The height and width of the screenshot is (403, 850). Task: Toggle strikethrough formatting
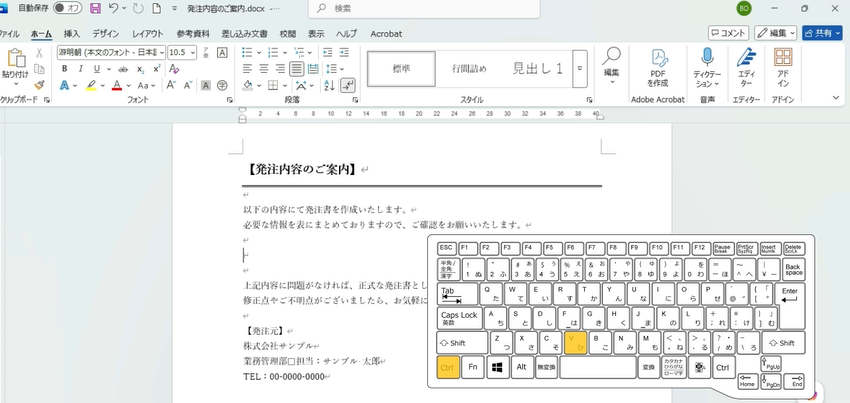click(x=123, y=69)
